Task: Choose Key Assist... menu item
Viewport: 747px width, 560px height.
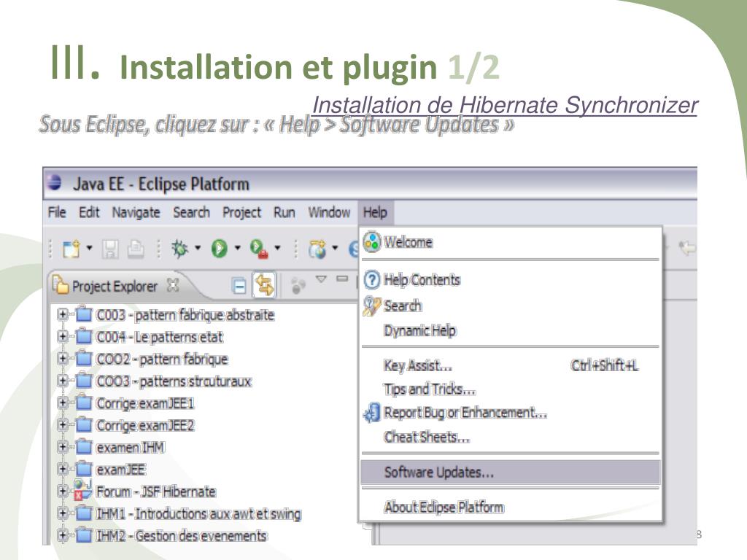Action: coord(510,366)
